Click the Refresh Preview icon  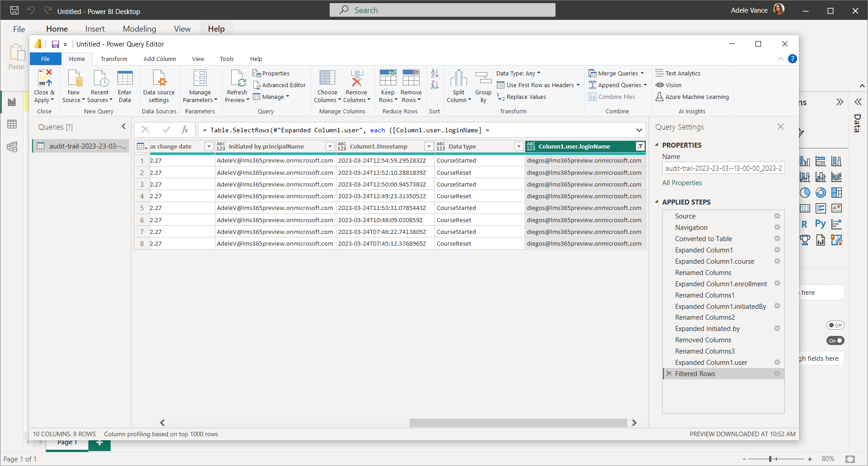click(x=238, y=78)
